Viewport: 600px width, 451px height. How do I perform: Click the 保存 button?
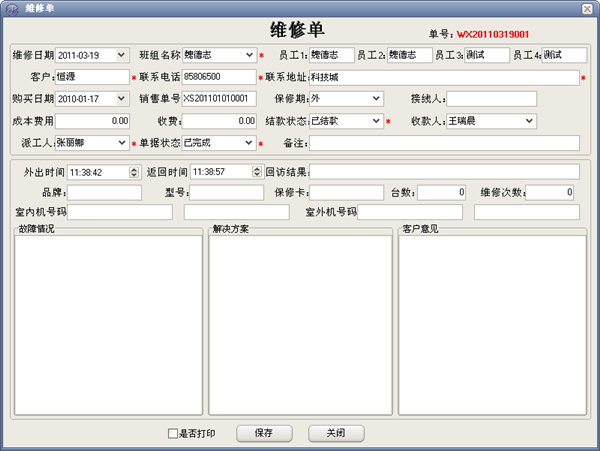[x=264, y=433]
